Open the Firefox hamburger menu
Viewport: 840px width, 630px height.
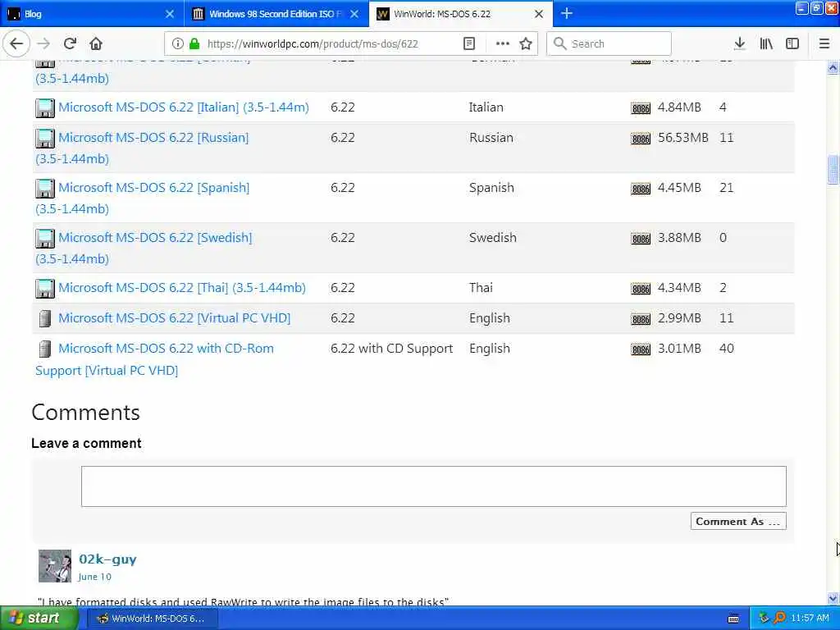click(x=824, y=43)
